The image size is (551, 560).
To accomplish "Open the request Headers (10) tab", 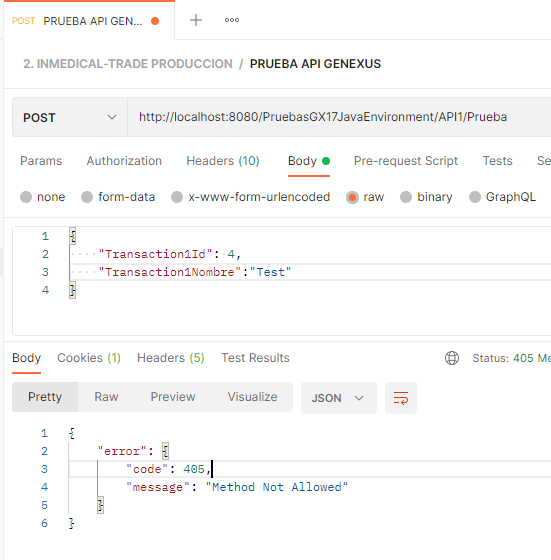I will click(223, 161).
